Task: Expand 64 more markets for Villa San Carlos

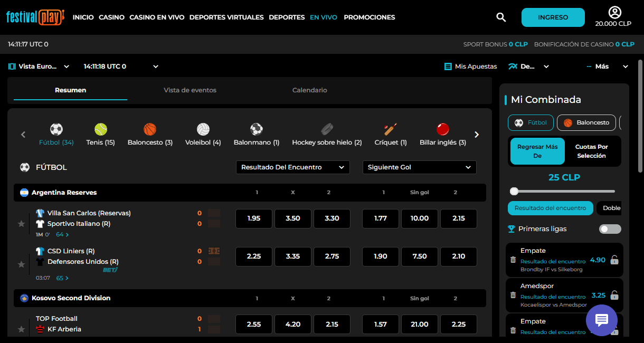Action: [x=62, y=234]
